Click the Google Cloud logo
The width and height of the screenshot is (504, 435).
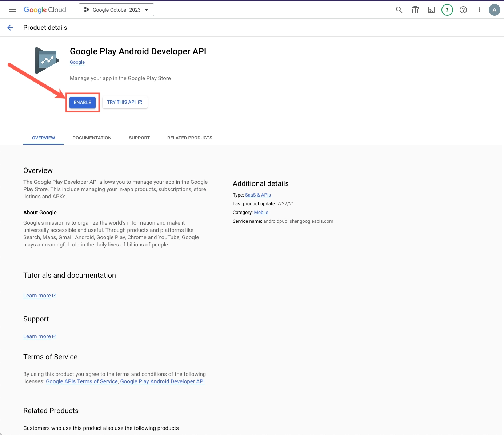[x=45, y=10]
